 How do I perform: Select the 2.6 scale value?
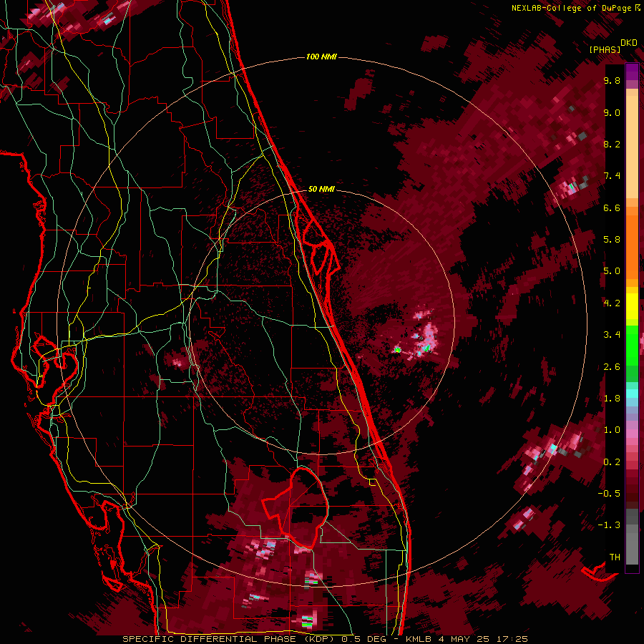(x=612, y=367)
